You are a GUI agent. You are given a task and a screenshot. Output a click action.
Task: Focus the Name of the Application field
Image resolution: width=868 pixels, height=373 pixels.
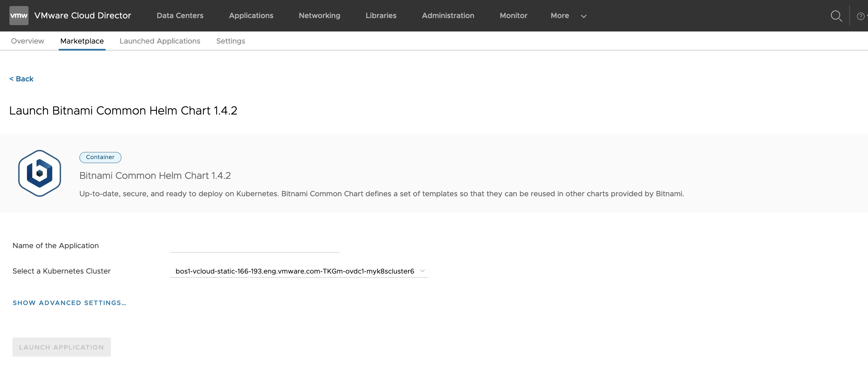coord(254,246)
